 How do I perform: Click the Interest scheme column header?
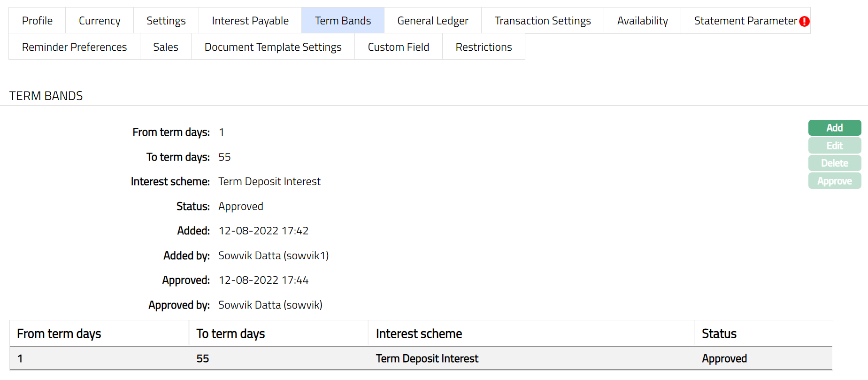pos(419,333)
